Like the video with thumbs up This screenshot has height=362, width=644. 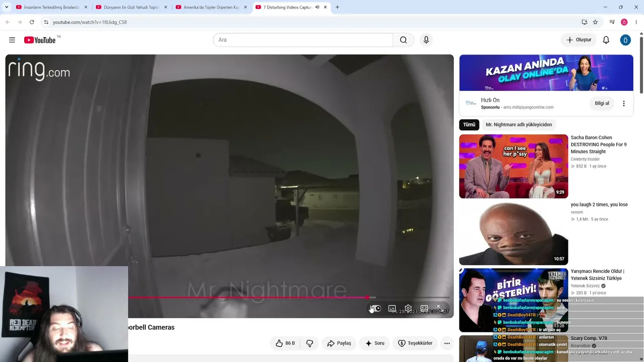(285, 343)
